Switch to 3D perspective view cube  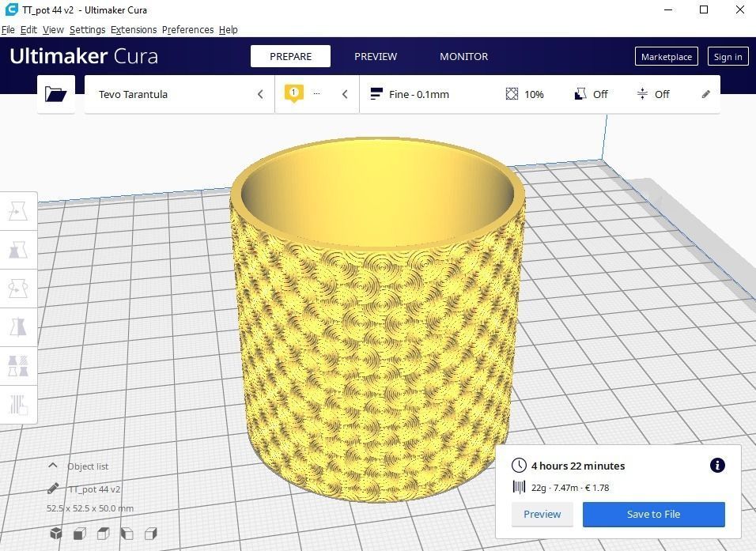pyautogui.click(x=56, y=533)
